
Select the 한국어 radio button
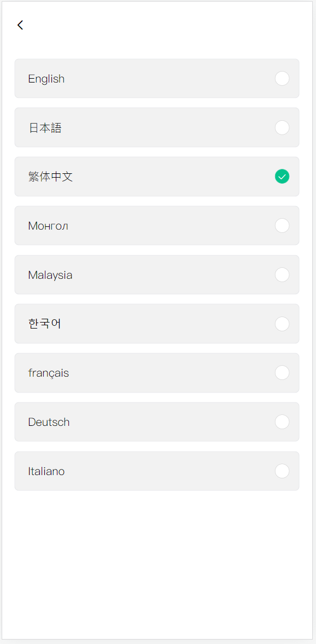click(282, 324)
